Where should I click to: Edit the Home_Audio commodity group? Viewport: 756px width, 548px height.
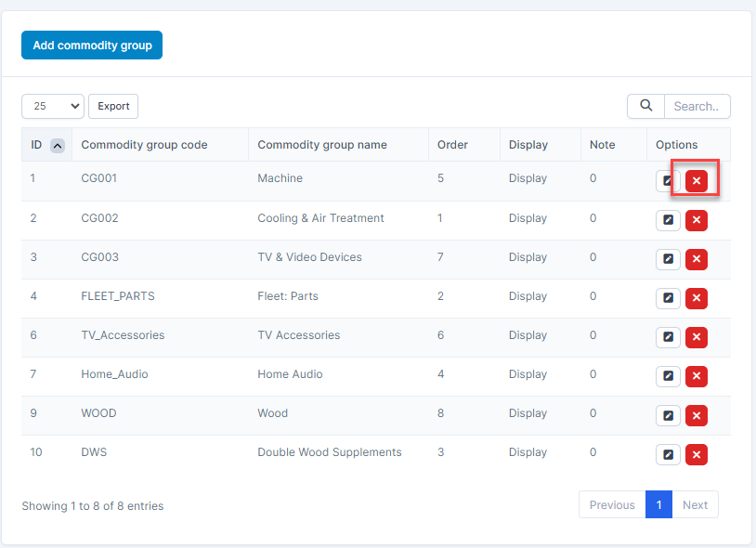coord(668,376)
